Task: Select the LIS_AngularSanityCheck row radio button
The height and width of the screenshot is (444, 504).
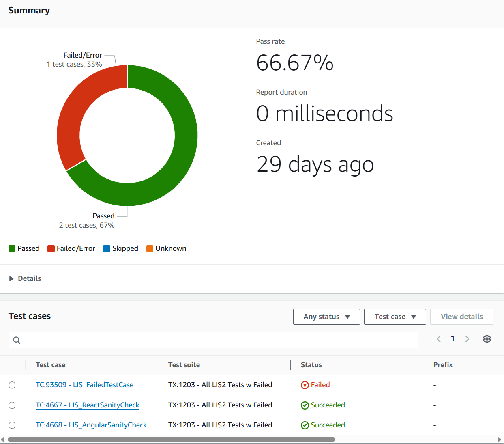Action: [12, 425]
